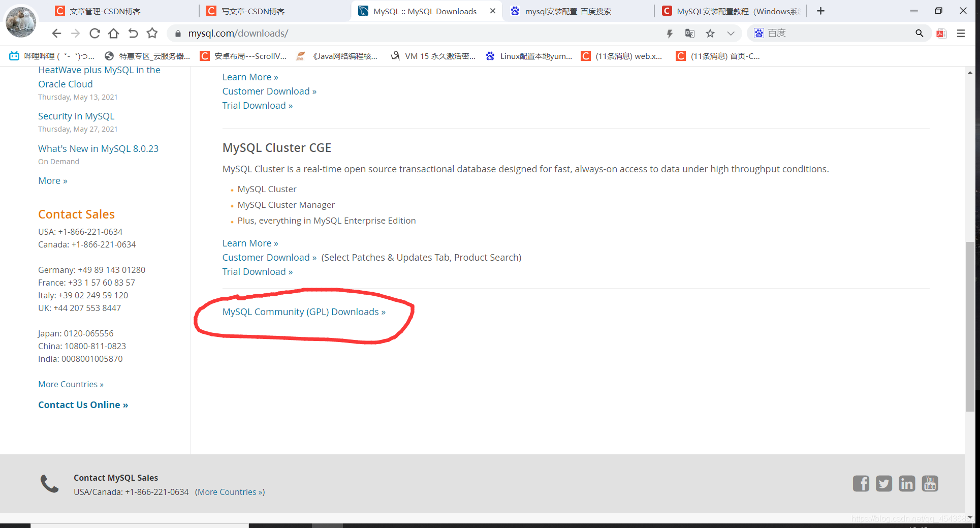
Task: Open a new tab with plus button
Action: point(820,11)
